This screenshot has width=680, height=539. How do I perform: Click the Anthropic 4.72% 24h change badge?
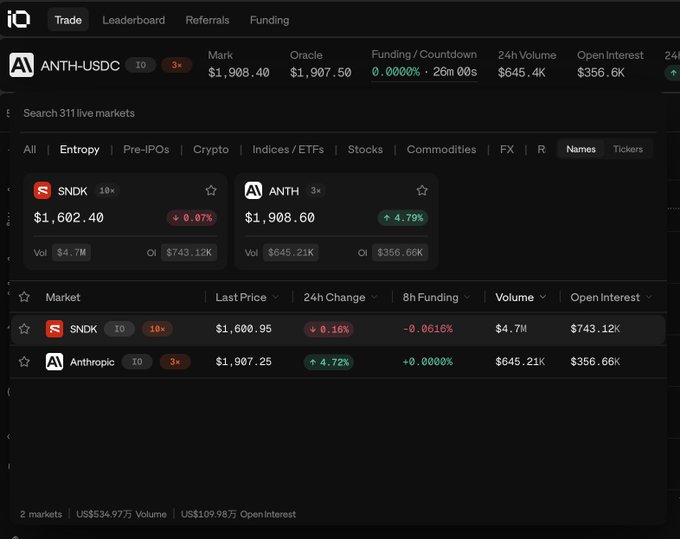329,362
